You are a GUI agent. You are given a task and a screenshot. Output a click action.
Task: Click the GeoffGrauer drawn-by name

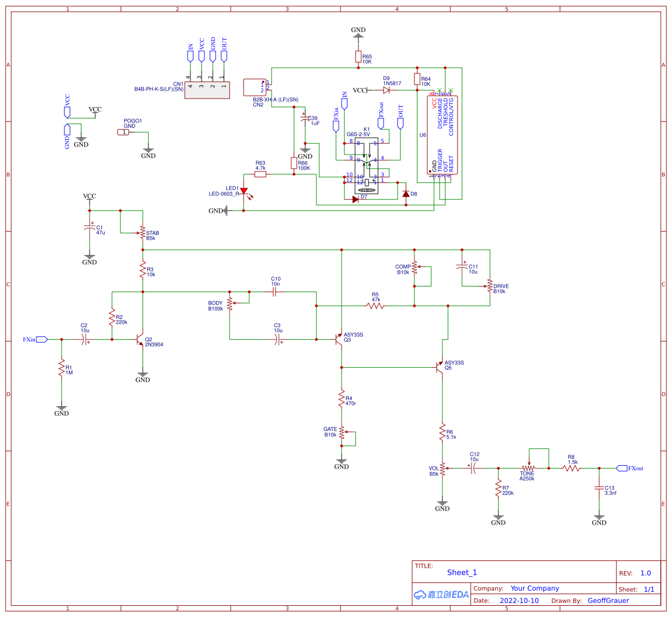tap(609, 600)
